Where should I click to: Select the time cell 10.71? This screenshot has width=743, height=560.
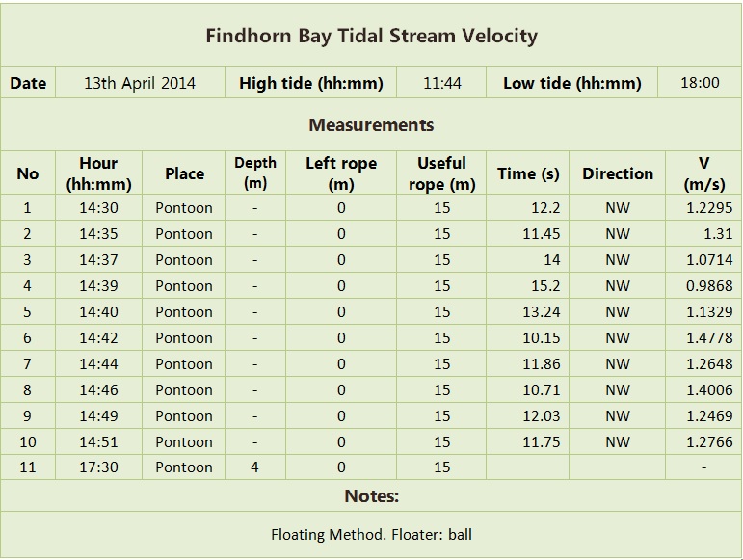click(x=542, y=390)
